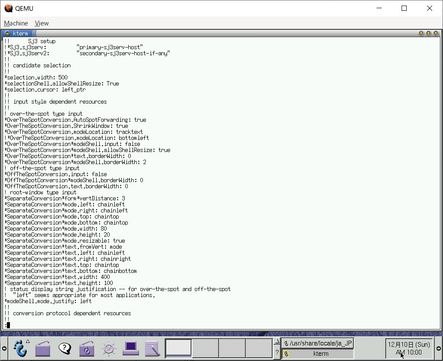
Task: Open the GNOME help question-mark icon
Action: tap(65, 348)
